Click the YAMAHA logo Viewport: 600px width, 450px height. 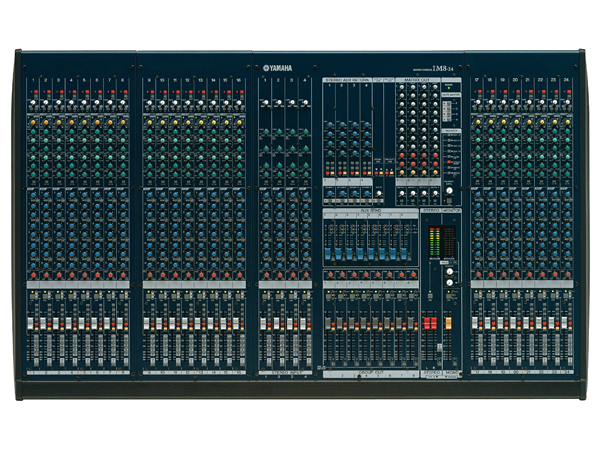pos(277,68)
